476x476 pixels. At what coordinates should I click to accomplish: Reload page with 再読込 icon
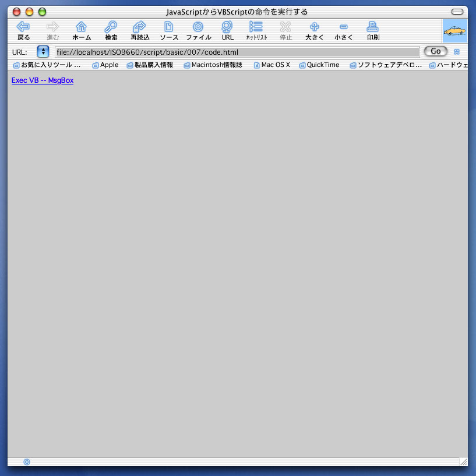140,27
